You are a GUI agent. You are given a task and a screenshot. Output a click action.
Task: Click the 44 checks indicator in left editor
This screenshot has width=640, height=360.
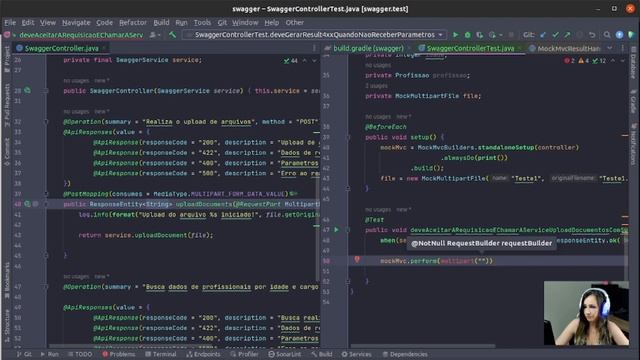[291, 60]
